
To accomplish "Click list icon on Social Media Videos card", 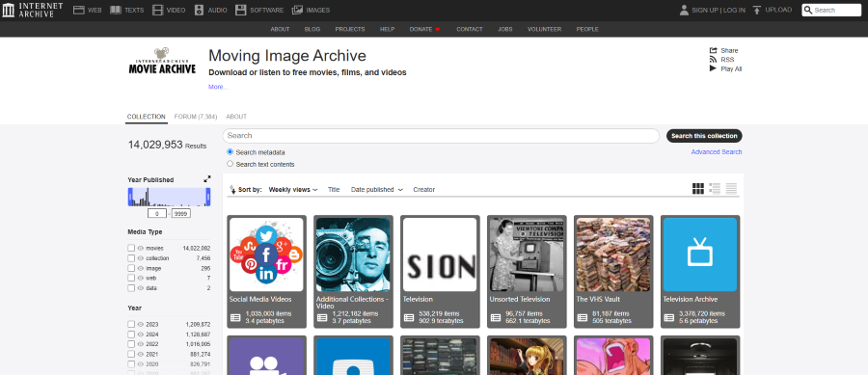I will (235, 317).
